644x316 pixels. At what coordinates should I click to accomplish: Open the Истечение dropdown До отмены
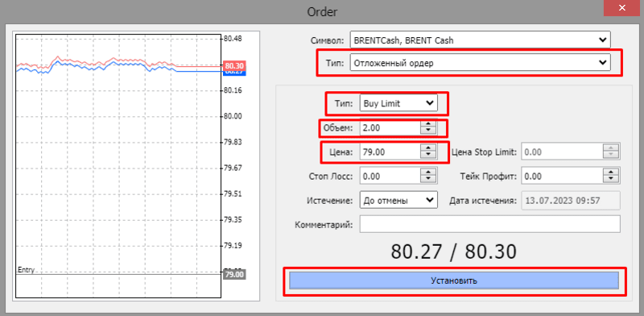[x=398, y=201]
